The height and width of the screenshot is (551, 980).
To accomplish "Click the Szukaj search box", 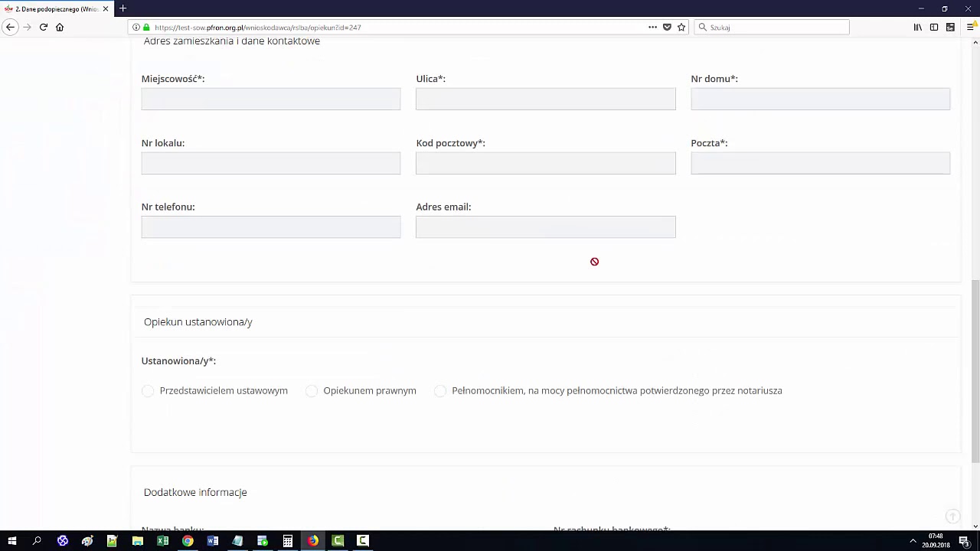I will coord(772,27).
